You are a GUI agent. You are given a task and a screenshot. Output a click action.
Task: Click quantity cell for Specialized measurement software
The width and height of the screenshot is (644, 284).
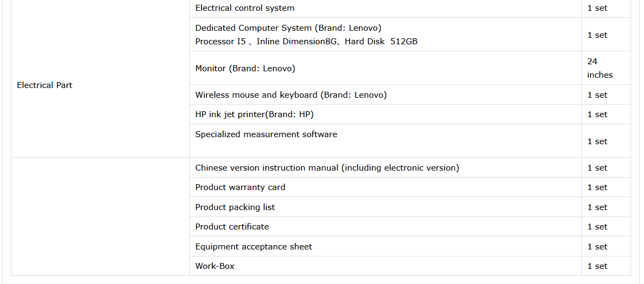point(597,141)
